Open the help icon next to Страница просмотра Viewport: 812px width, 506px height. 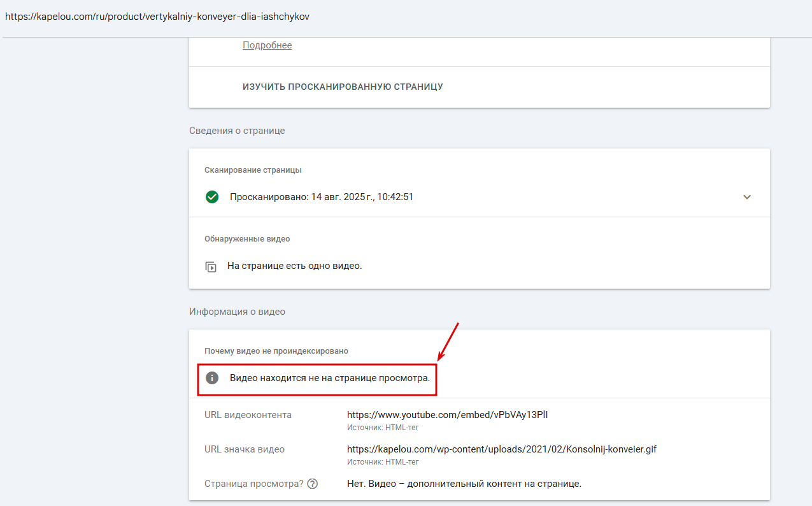click(x=312, y=484)
